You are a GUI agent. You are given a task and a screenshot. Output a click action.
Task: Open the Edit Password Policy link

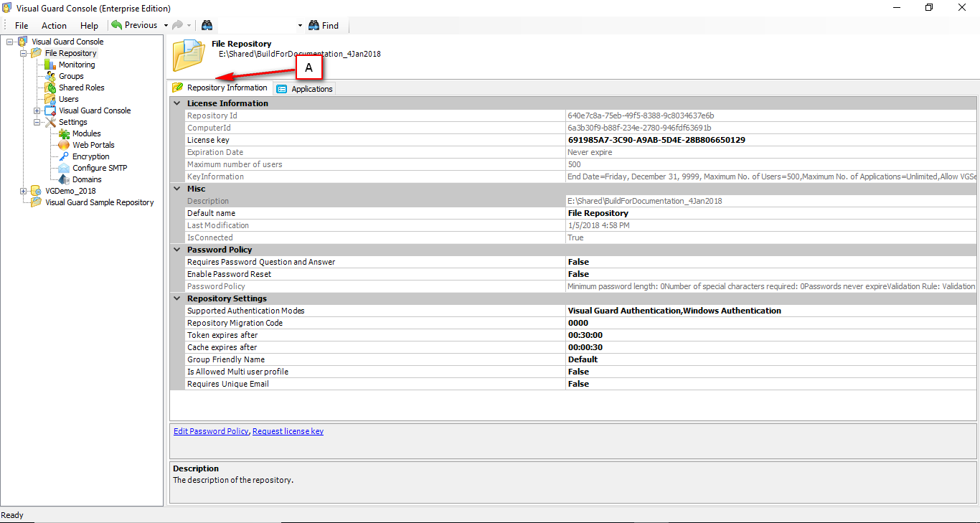click(x=211, y=431)
